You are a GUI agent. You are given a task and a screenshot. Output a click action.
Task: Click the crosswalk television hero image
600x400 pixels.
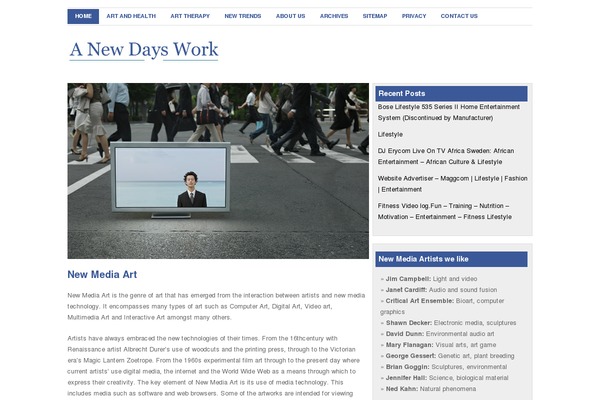[218, 171]
